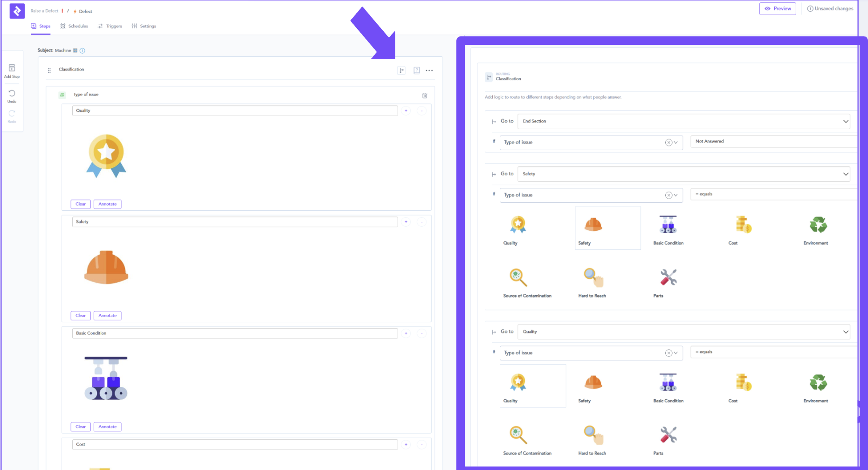This screenshot has height=470, width=868.
Task: Click the routing icon in Classification header
Action: [401, 70]
